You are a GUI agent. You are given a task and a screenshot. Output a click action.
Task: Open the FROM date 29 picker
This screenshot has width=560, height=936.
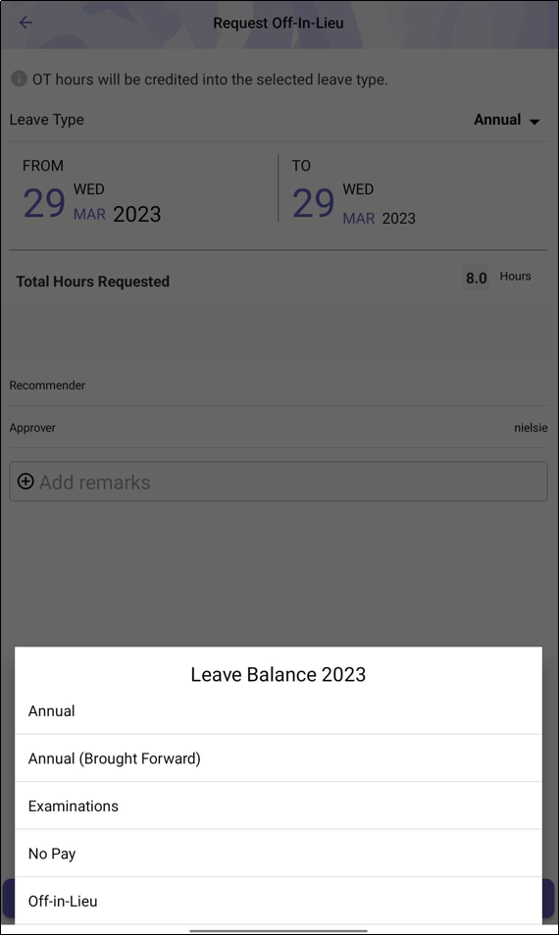point(44,203)
